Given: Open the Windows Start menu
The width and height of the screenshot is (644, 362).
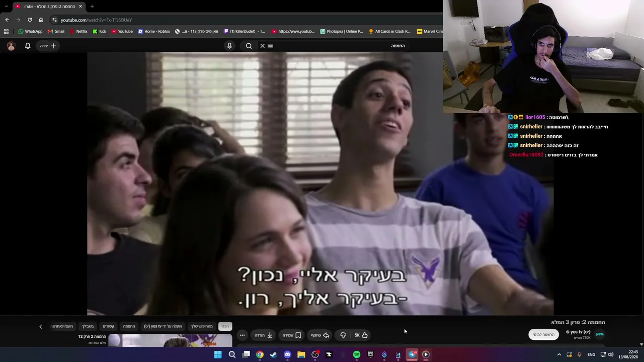Looking at the screenshot, I should (x=218, y=354).
